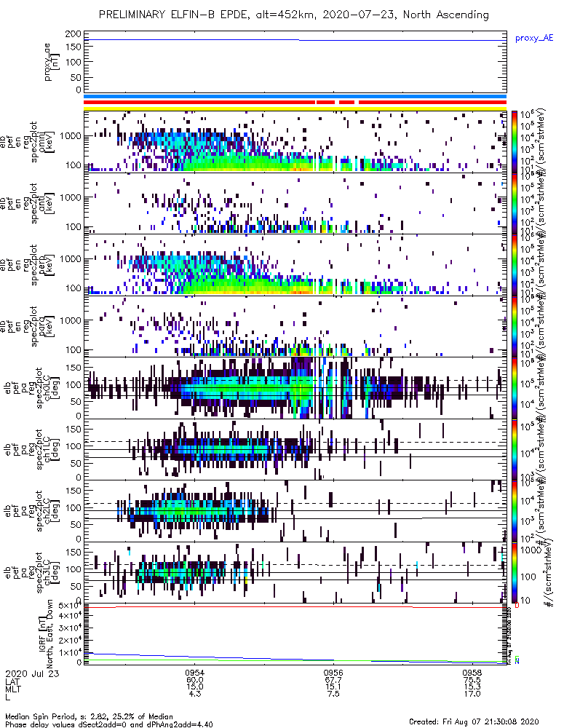This screenshot has width=564, height=728.
Task: Click the LAT value 67.7
Action: 333,680
